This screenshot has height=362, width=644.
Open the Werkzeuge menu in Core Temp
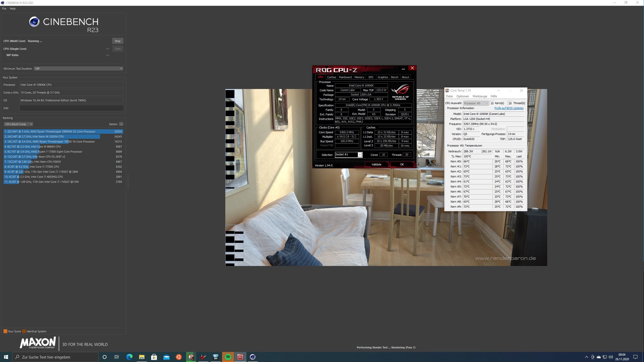pyautogui.click(x=480, y=96)
